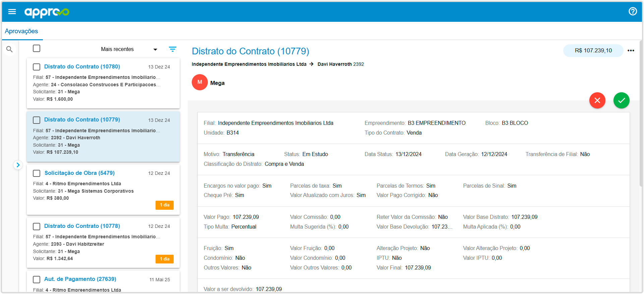Approve the contract with green checkmark

[621, 100]
